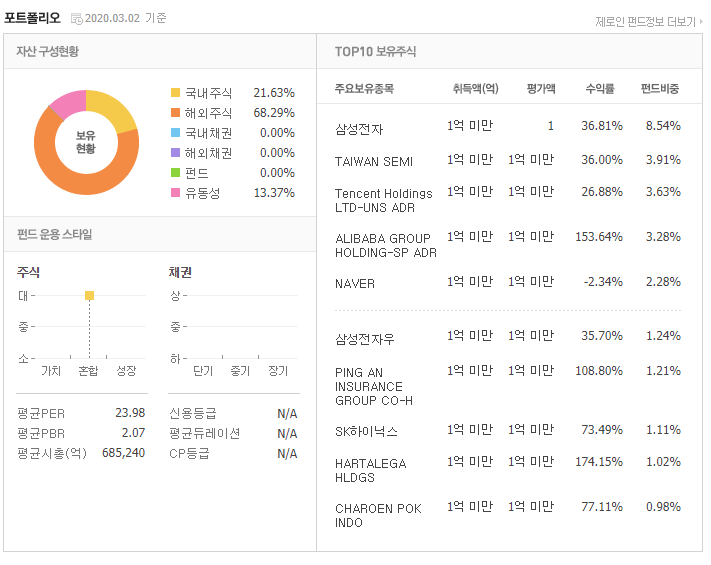Click ALIBABA GROUP HOLDING-SP ADR stock name
Screen dimensions: 711x565
[386, 245]
